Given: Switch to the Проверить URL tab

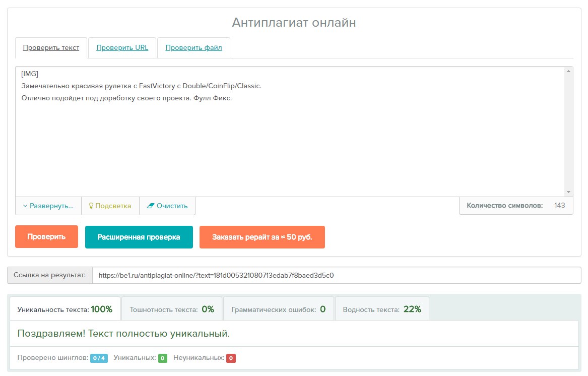Looking at the screenshot, I should pos(122,48).
